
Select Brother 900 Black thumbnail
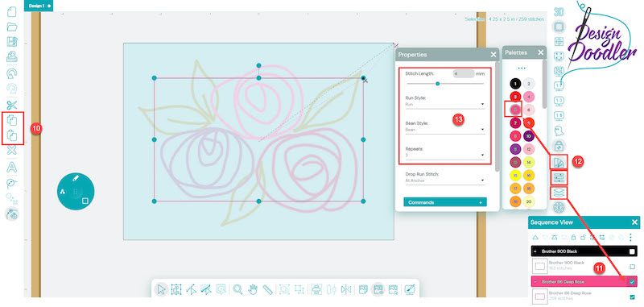click(540, 267)
